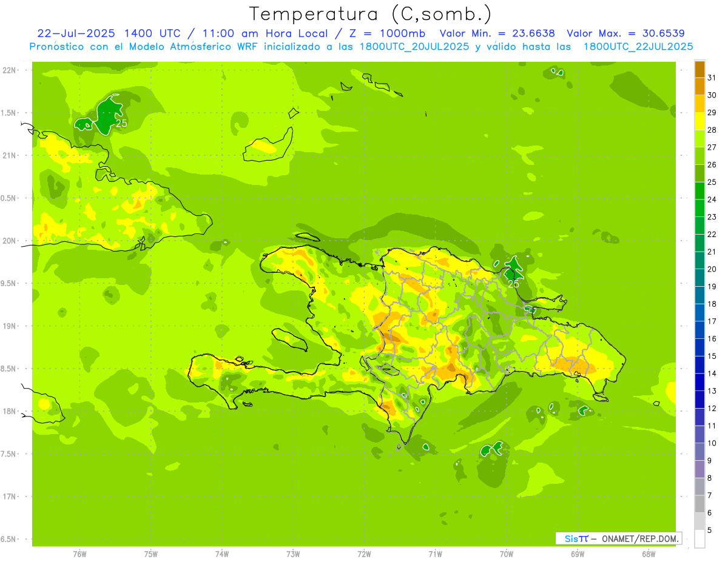Click the lime swatch between 27 and 28

coord(699,139)
